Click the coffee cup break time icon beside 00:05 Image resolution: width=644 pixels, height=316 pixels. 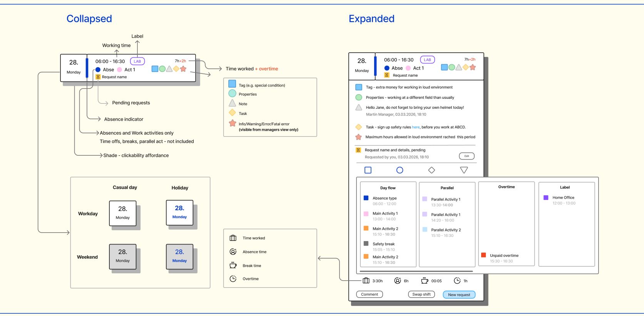(x=425, y=281)
